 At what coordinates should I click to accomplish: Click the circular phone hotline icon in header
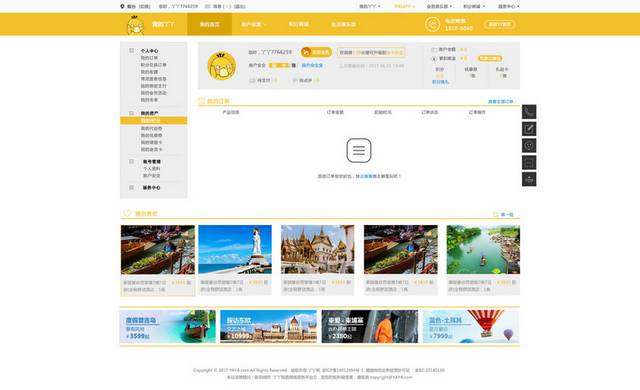(432, 24)
